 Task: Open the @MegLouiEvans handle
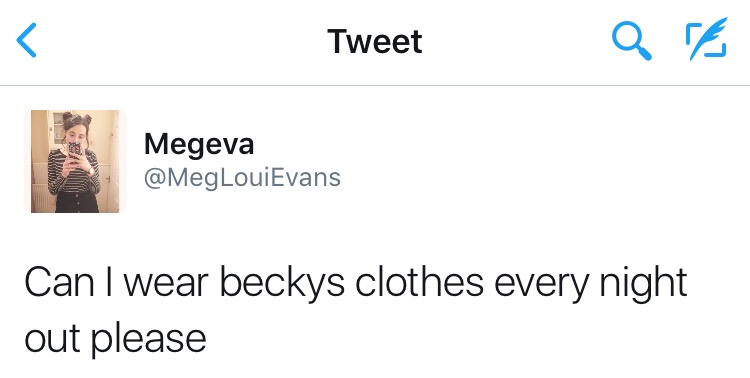[242, 178]
